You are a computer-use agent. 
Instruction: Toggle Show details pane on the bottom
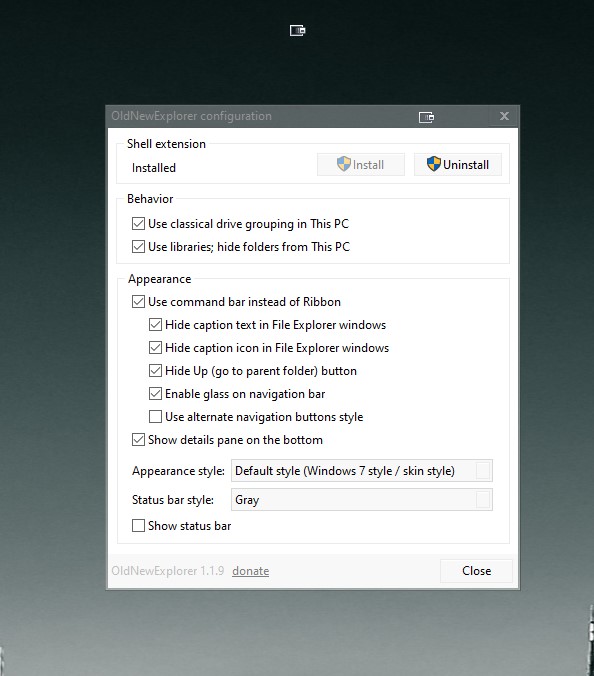click(138, 439)
